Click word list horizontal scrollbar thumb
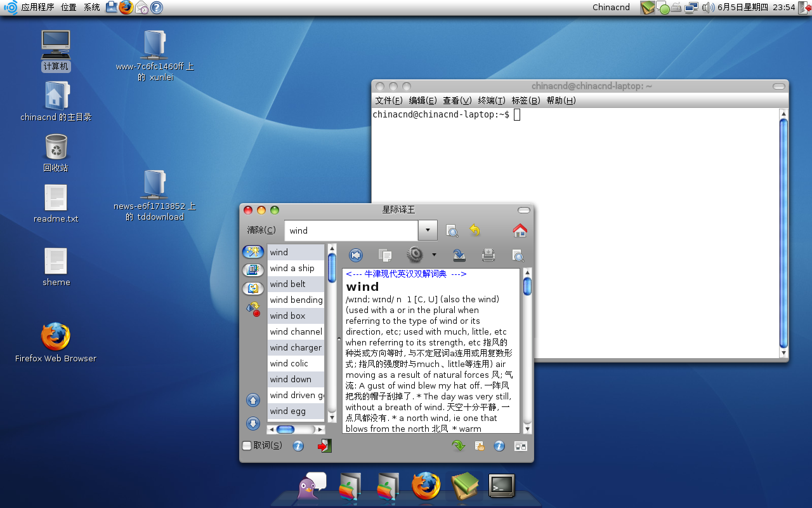Image resolution: width=812 pixels, height=508 pixels. coord(285,429)
